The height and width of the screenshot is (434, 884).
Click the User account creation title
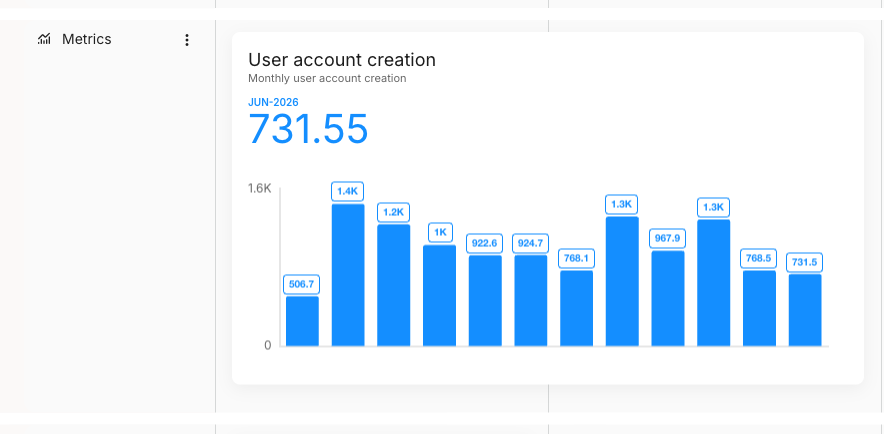click(342, 60)
